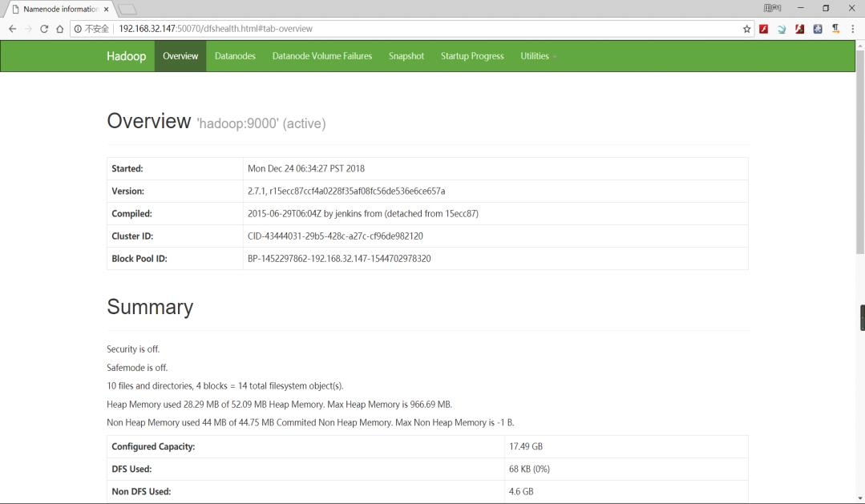View the Startup Progress tab

pyautogui.click(x=472, y=56)
